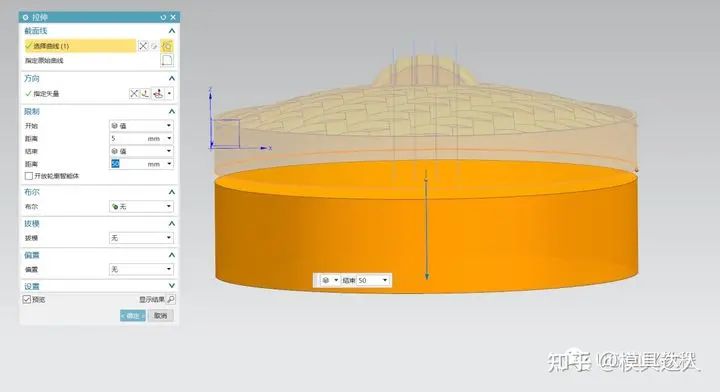Click the blue extrude direction arrow handle tip

[x=427, y=276]
